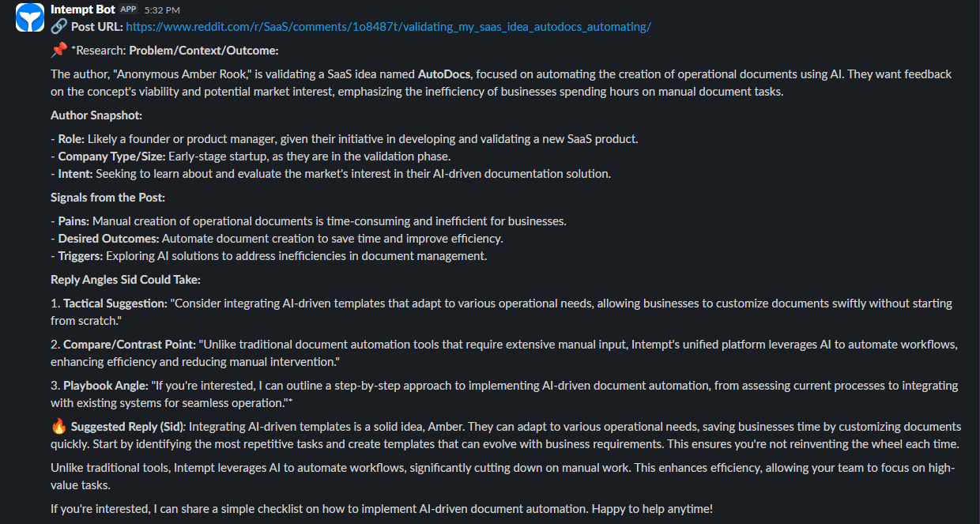Click the Desired Outcomes label

tap(108, 239)
